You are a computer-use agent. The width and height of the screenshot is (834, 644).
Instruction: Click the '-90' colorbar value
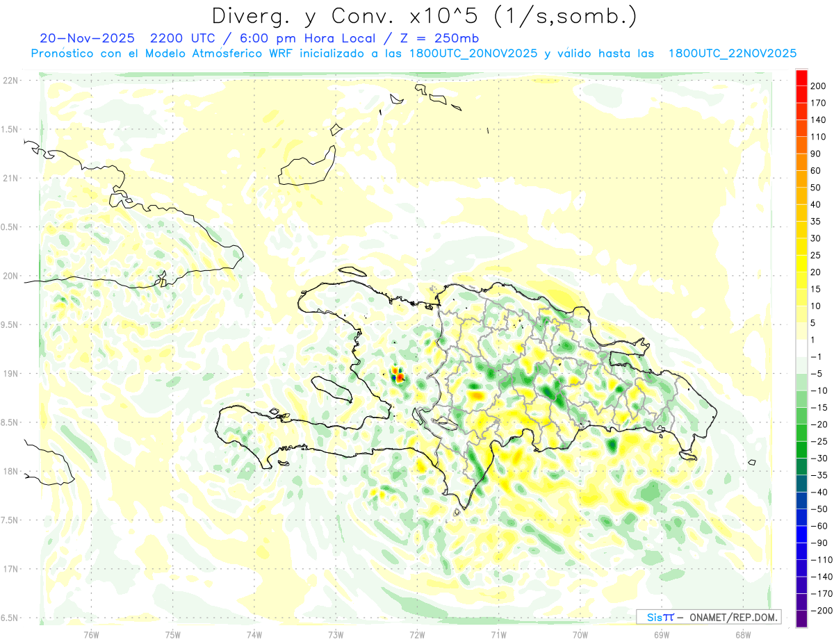pos(819,543)
